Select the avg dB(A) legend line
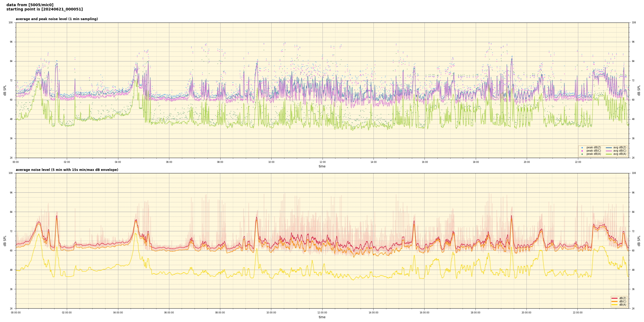 tap(609, 154)
